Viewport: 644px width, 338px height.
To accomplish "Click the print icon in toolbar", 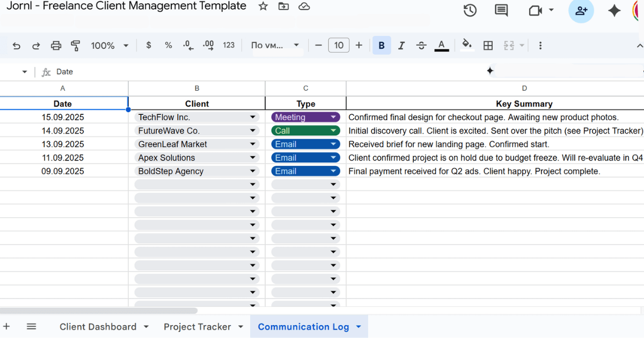I will pos(56,46).
